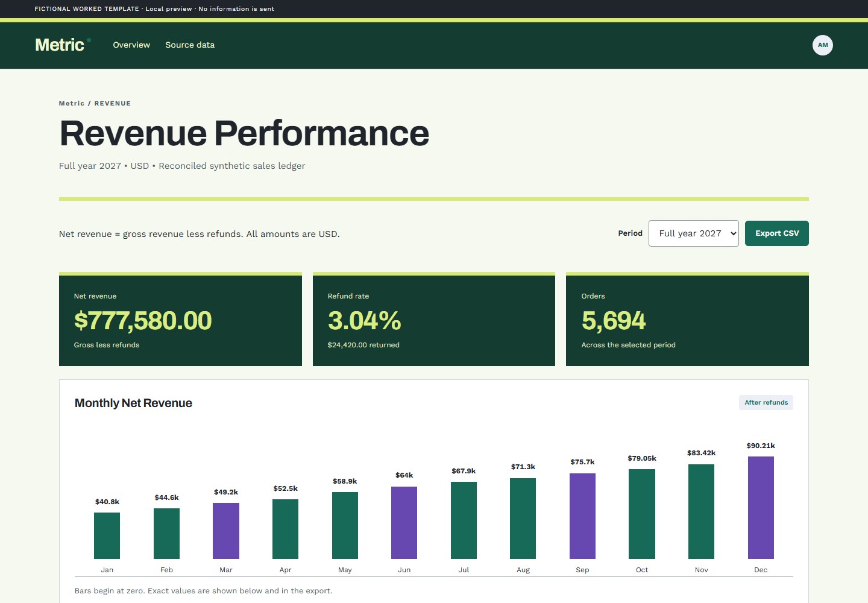
Task: Select the purple December bar
Action: pos(761,508)
